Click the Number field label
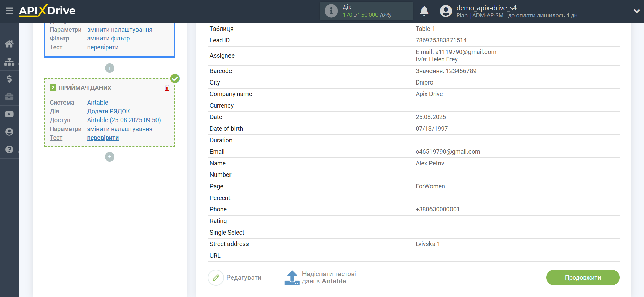This screenshot has width=644, height=297. tap(221, 175)
